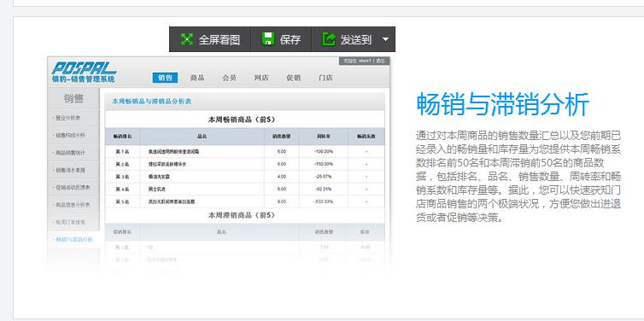Screen dimensions: 644x321
Task: Open the 销售 tab in navigation
Action: pos(165,78)
